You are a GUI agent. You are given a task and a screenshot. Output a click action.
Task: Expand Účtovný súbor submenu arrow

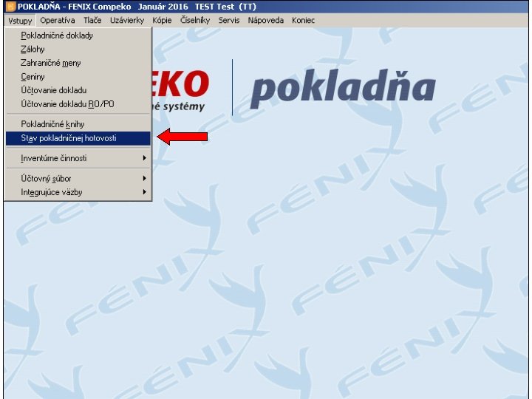coord(145,179)
